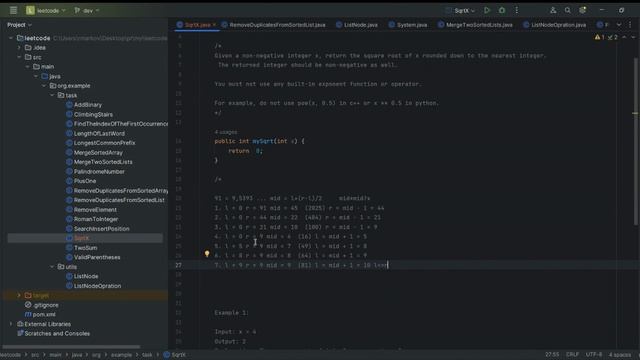Collapse the src folder

19,57
